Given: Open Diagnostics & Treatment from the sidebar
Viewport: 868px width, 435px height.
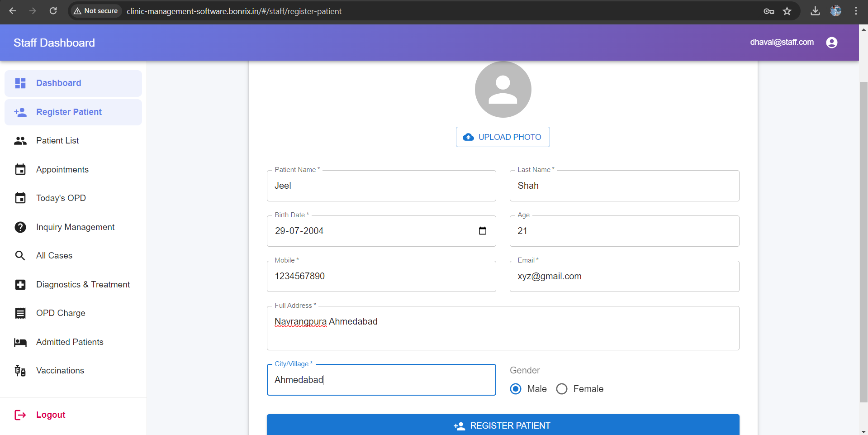Looking at the screenshot, I should point(20,284).
